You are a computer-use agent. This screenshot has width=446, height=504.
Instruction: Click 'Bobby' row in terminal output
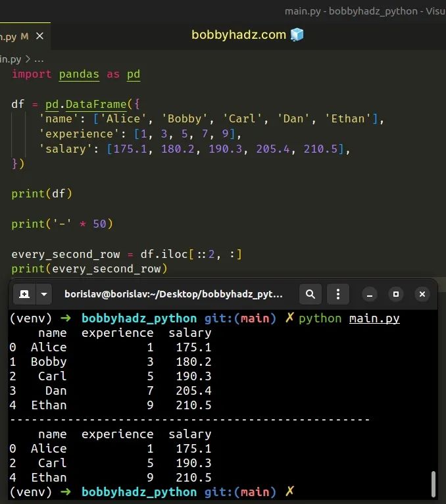click(111, 362)
